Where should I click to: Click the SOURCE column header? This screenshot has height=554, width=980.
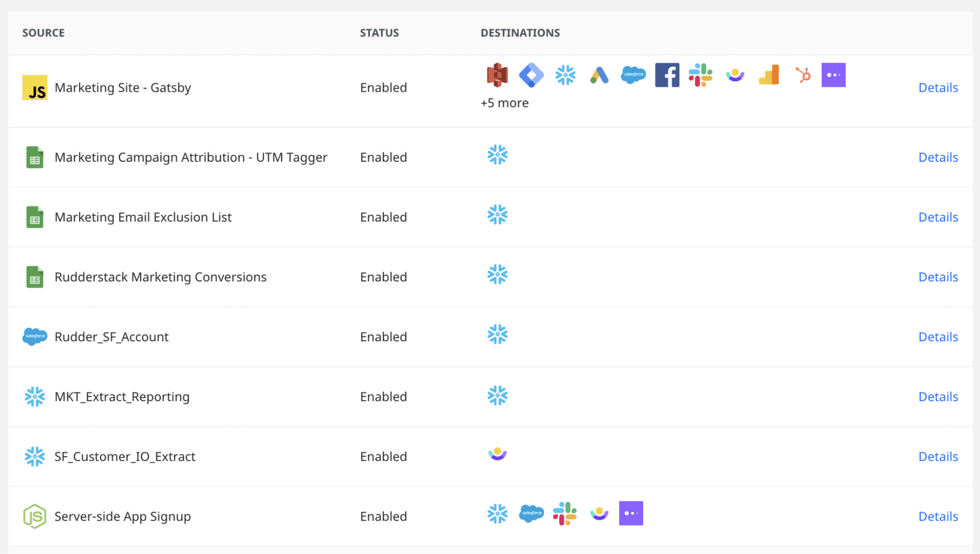click(x=44, y=33)
